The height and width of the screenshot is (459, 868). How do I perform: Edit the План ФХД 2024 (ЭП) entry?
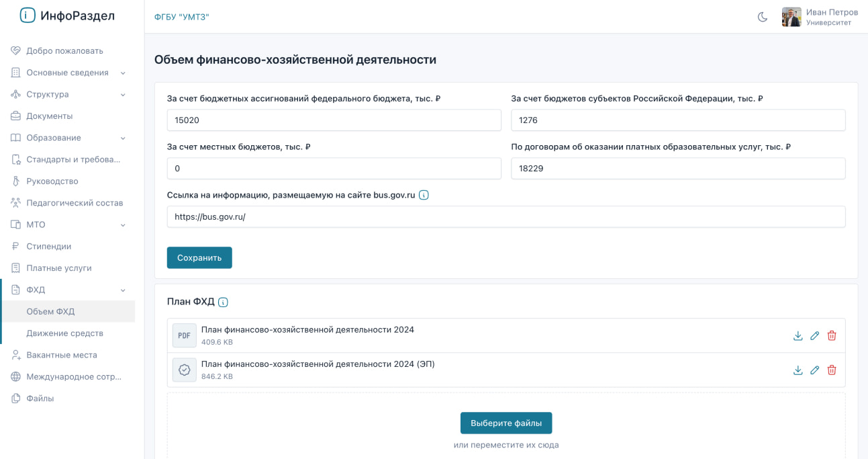[814, 370]
